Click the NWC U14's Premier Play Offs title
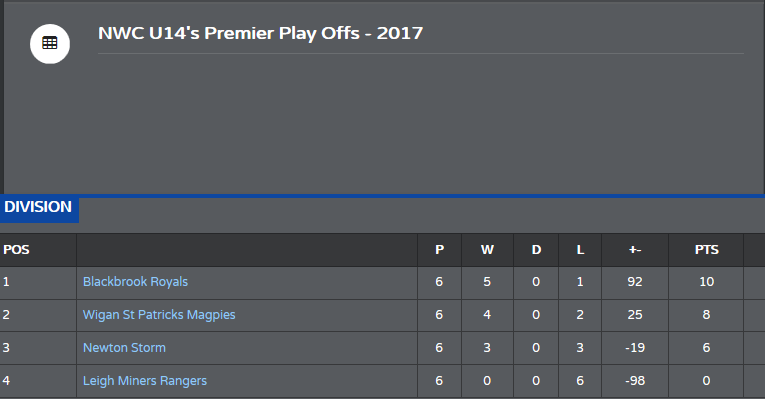Viewport: 765px width, 399px height. [261, 33]
